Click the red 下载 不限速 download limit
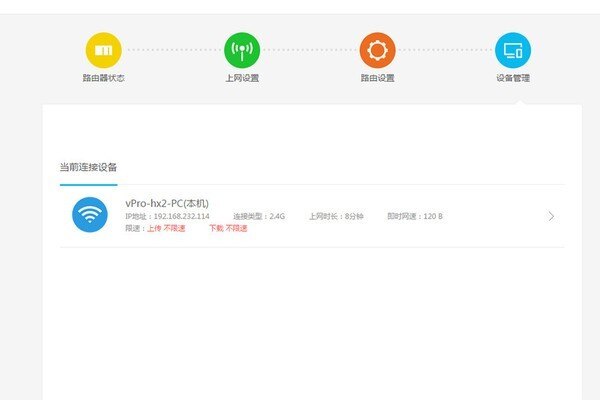 (228, 228)
